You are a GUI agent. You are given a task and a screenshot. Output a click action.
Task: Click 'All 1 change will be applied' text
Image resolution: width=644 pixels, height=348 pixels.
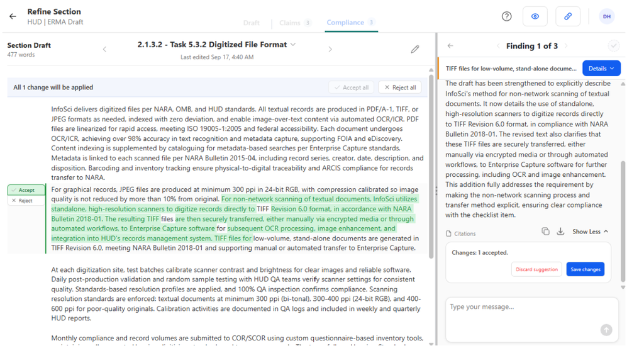[53, 87]
